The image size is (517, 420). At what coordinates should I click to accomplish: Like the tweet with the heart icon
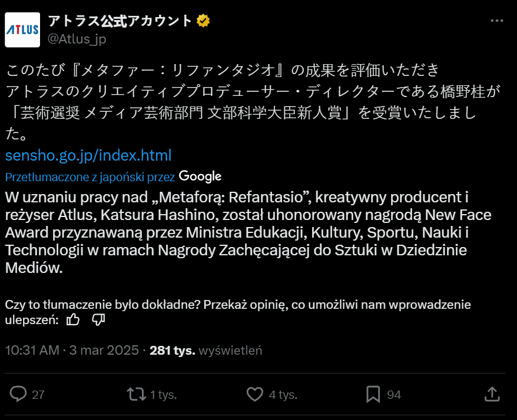click(x=254, y=394)
